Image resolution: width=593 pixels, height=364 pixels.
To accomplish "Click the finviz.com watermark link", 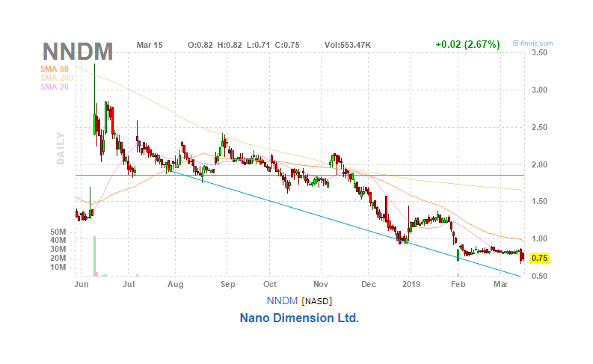I will [x=533, y=43].
